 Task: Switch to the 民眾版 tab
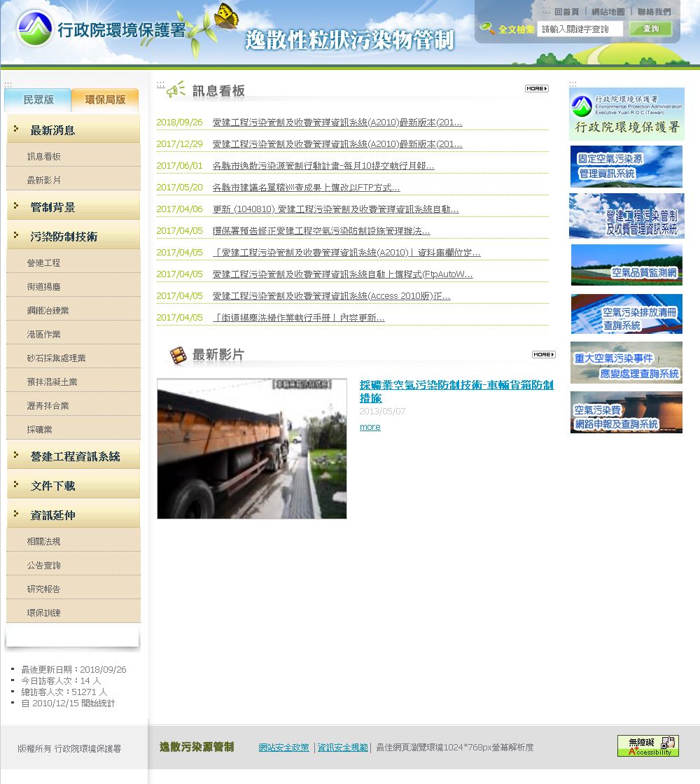point(38,100)
